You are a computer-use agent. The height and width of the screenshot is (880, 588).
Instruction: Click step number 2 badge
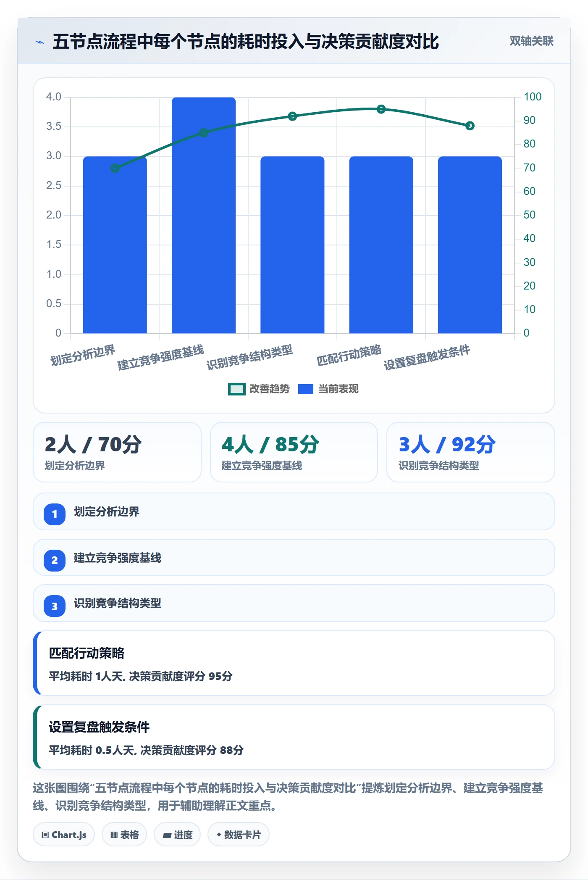pos(55,560)
